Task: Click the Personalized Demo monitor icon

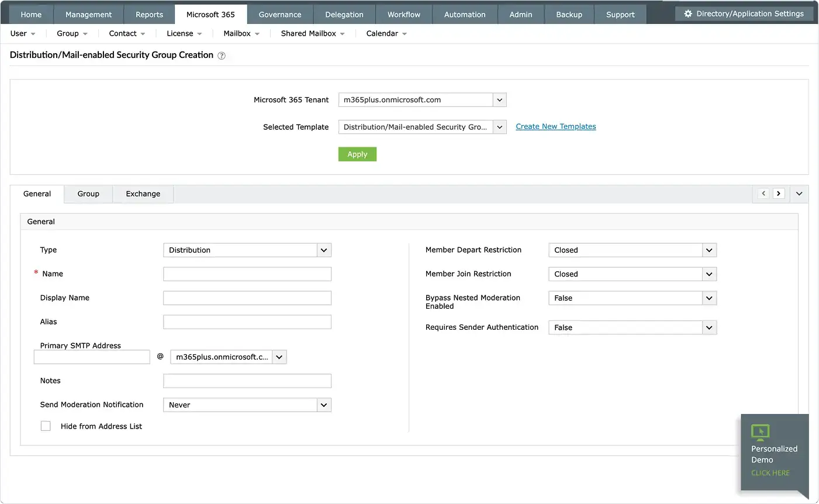Action: tap(760, 431)
